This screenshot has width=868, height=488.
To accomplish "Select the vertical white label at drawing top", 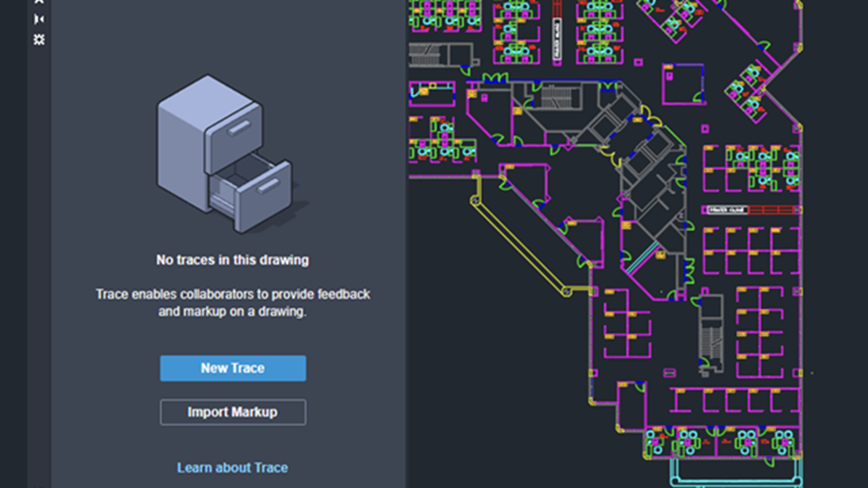I will point(557,39).
